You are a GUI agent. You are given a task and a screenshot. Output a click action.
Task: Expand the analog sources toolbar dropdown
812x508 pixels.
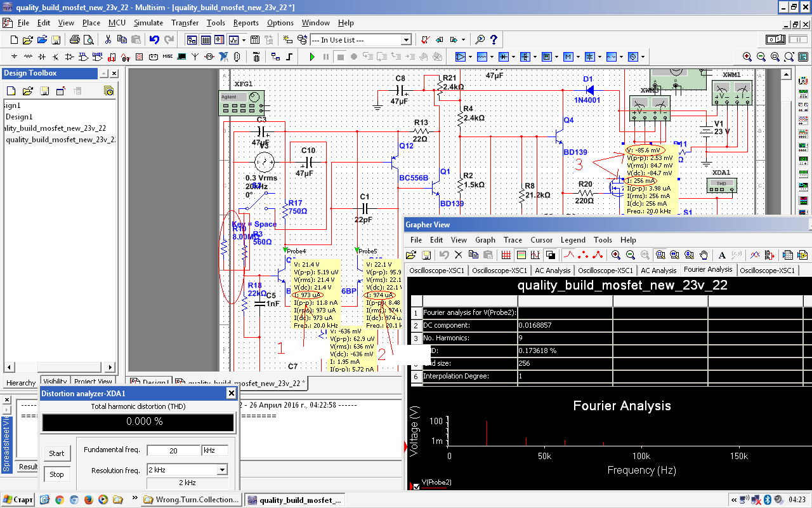tap(470, 57)
